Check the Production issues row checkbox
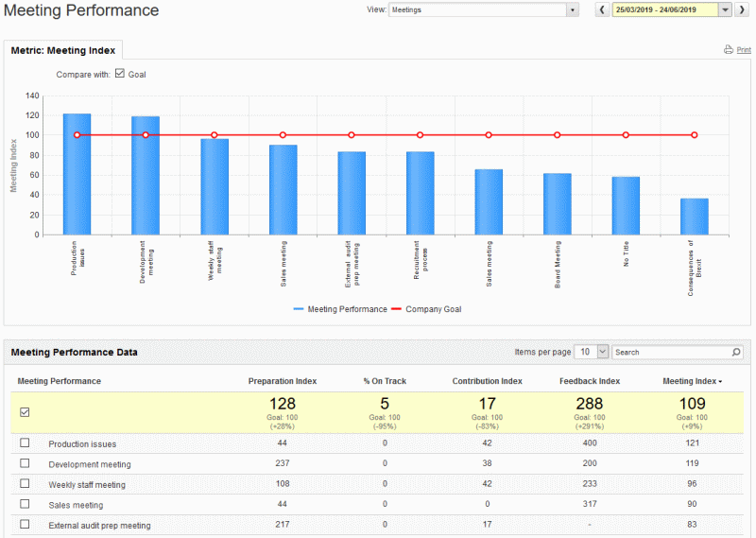The width and height of the screenshot is (756, 538). [25, 443]
